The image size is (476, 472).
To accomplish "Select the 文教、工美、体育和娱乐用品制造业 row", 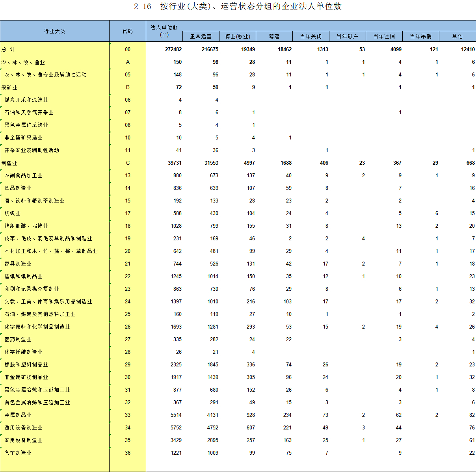I will (48, 301).
